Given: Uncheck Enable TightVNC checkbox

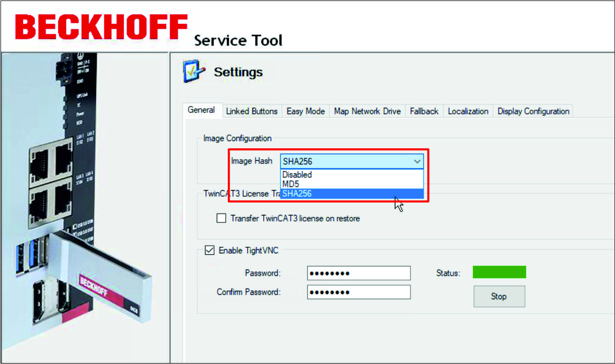Looking at the screenshot, I should 210,250.
